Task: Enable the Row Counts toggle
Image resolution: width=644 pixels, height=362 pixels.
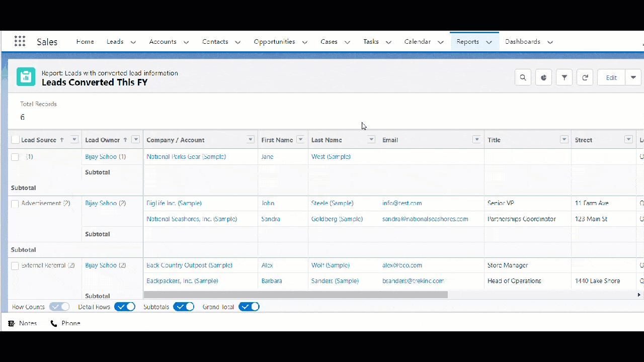Action: tap(59, 306)
